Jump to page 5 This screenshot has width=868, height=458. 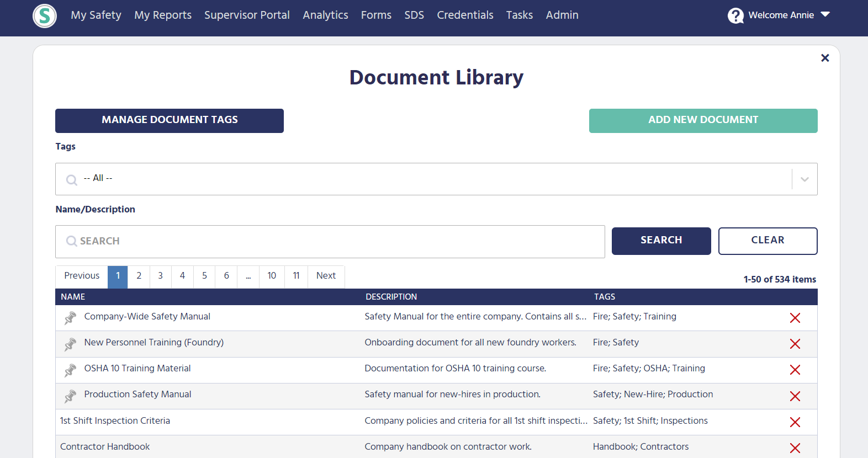point(204,276)
